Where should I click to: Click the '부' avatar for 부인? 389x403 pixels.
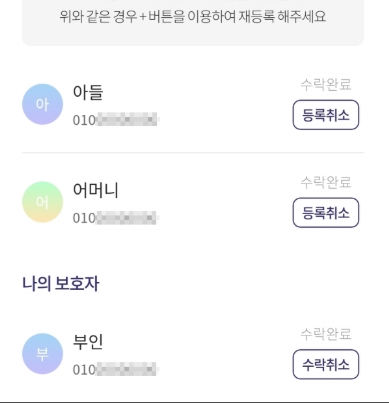(42, 354)
